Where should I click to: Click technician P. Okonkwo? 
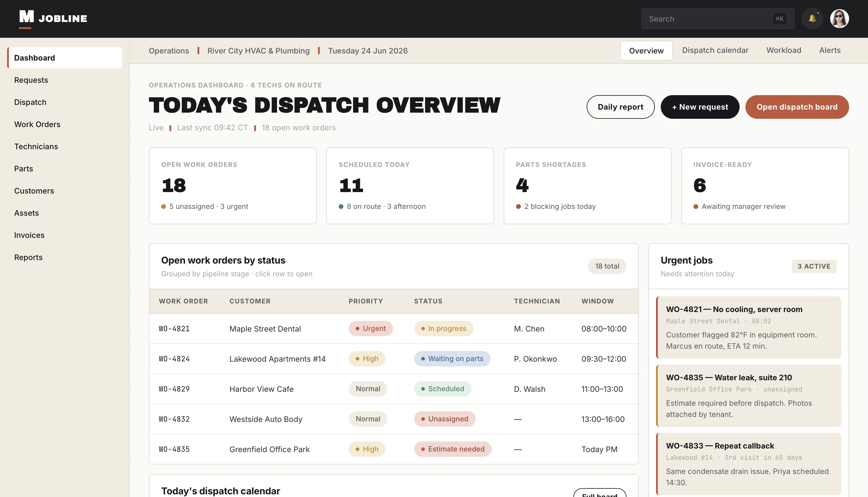point(535,359)
